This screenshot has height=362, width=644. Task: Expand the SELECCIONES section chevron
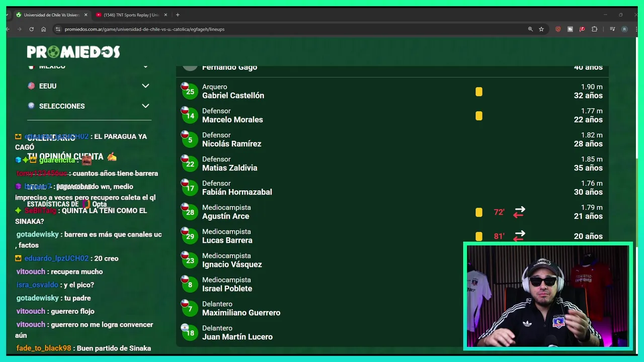click(145, 106)
